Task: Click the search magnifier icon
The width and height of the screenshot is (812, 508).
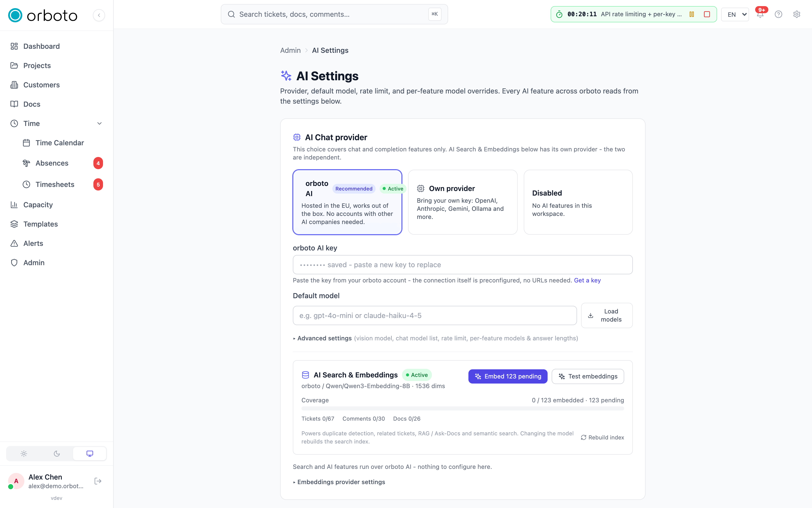Action: 231,14
